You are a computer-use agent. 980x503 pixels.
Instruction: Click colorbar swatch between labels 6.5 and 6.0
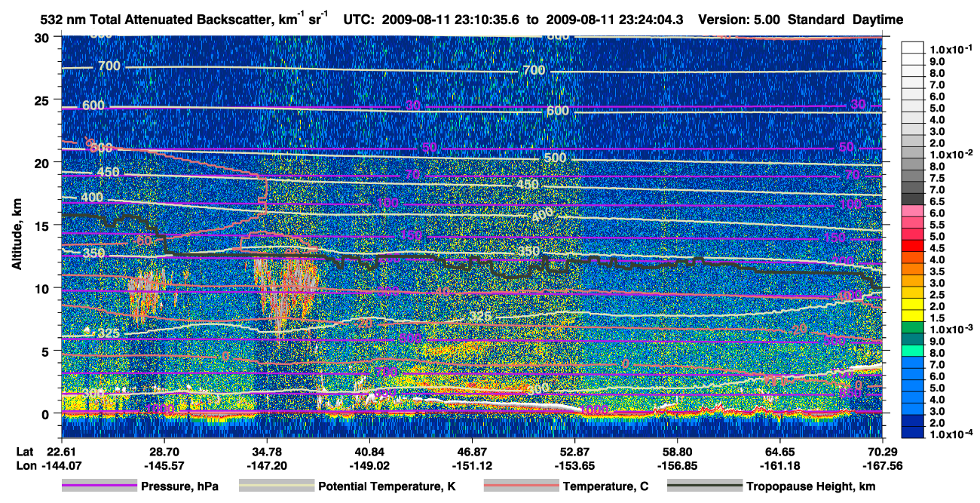pos(912,210)
